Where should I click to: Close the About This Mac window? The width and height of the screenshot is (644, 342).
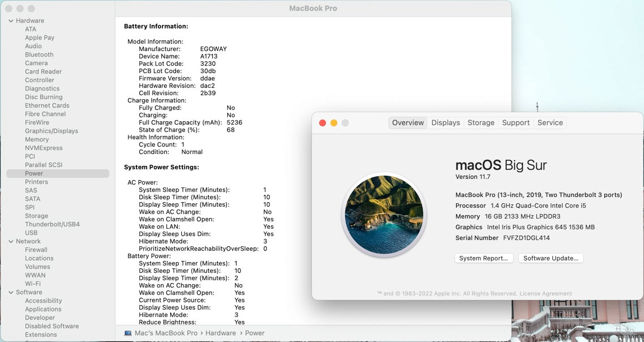click(x=323, y=123)
